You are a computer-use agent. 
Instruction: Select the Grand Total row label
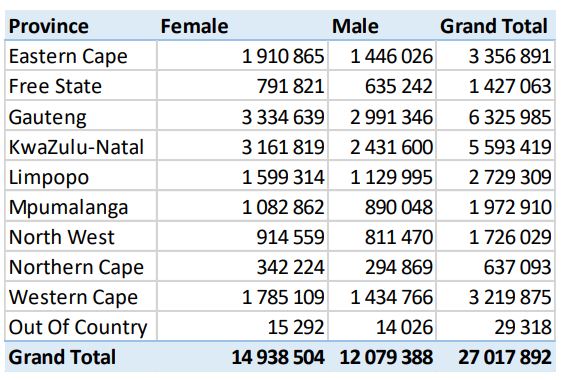(x=62, y=357)
